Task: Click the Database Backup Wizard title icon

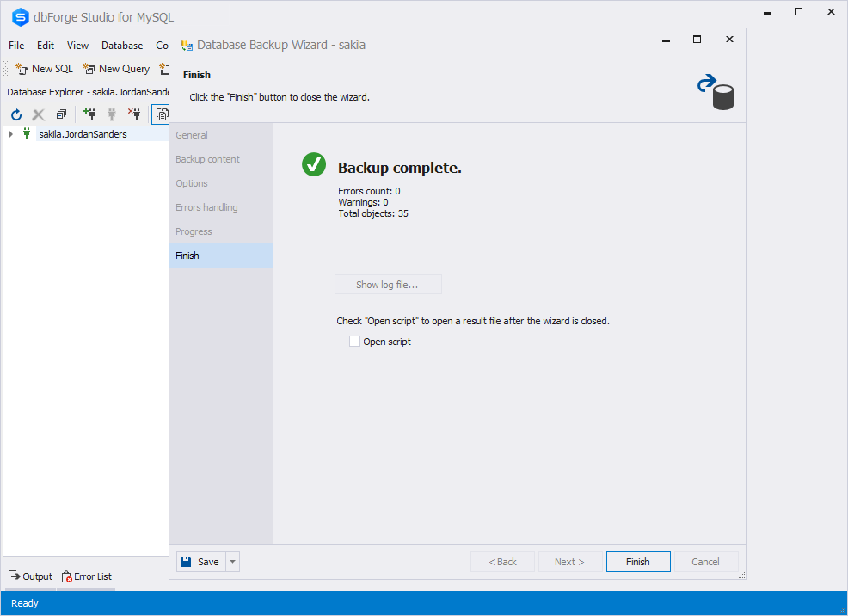Action: coord(187,45)
